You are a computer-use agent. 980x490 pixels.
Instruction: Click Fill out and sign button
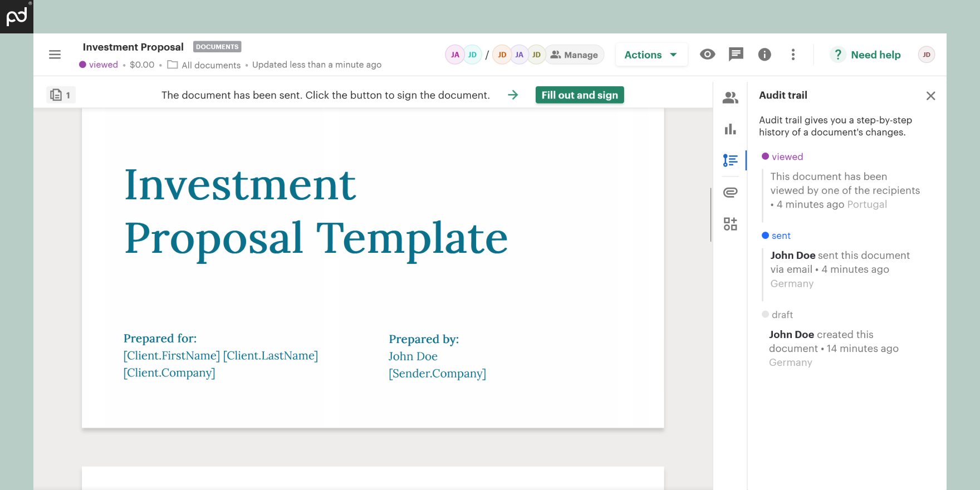[579, 95]
